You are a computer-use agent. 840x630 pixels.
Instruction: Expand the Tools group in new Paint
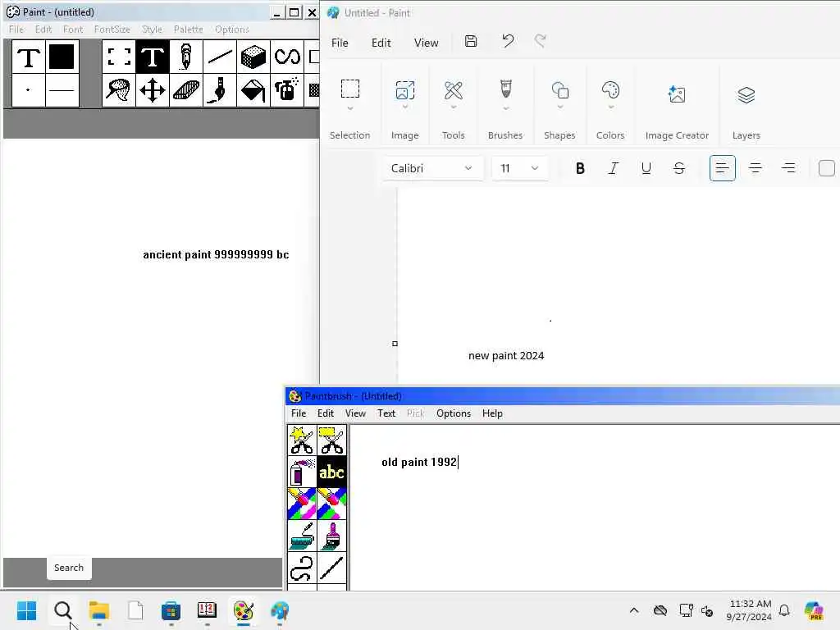tap(453, 107)
